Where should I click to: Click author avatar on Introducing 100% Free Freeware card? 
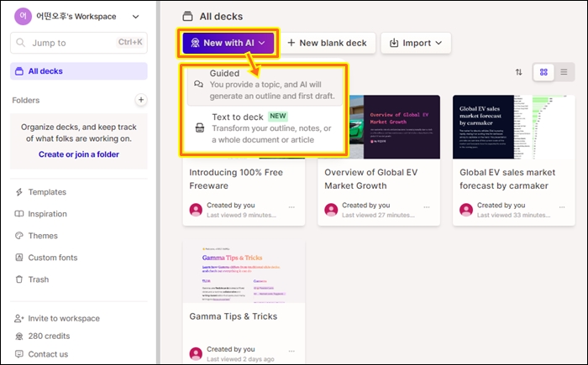(196, 210)
